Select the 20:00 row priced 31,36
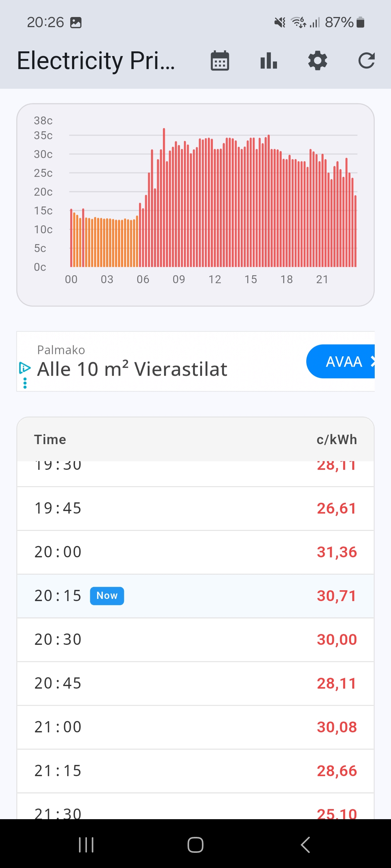This screenshot has width=391, height=868. [195, 552]
